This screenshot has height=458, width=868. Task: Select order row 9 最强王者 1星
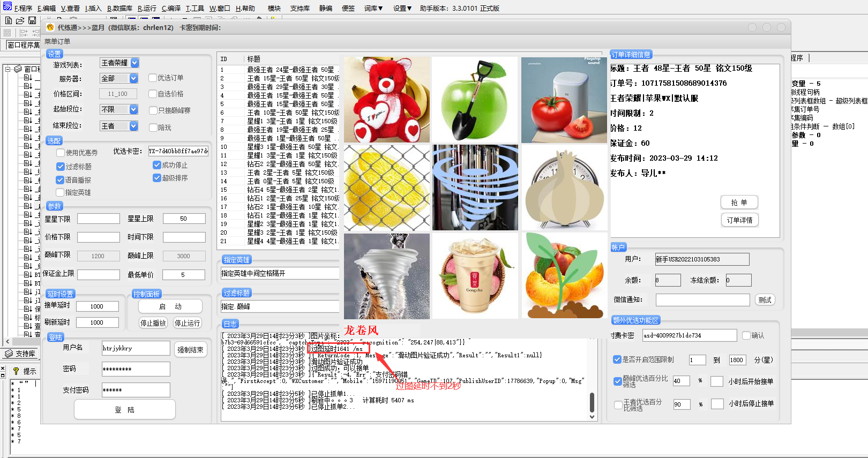tap(279, 138)
